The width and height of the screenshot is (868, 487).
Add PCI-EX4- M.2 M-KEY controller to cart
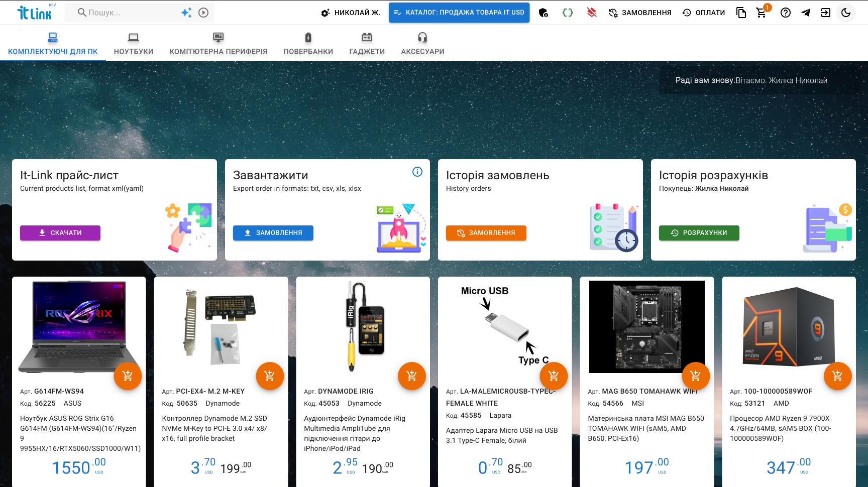click(270, 376)
